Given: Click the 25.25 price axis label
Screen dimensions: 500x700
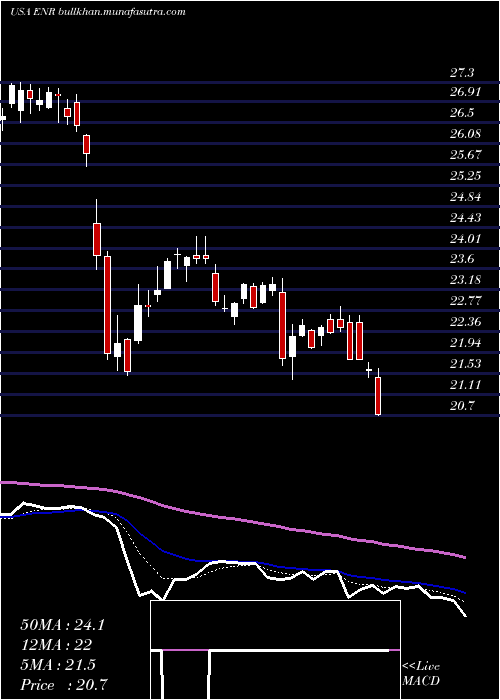Looking at the screenshot, I should (x=466, y=176).
